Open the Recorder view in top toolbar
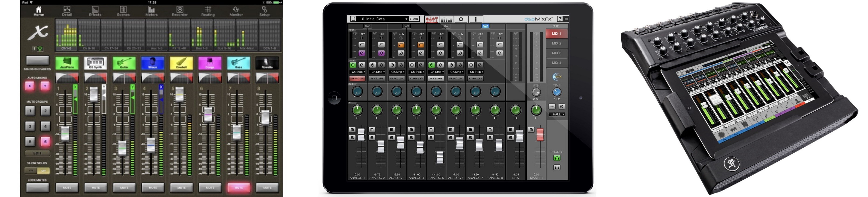This screenshot has height=197, width=868. [180, 11]
